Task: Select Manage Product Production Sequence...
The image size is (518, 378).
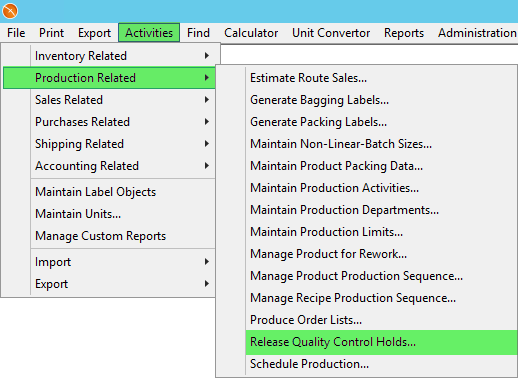Action: pos(367,276)
